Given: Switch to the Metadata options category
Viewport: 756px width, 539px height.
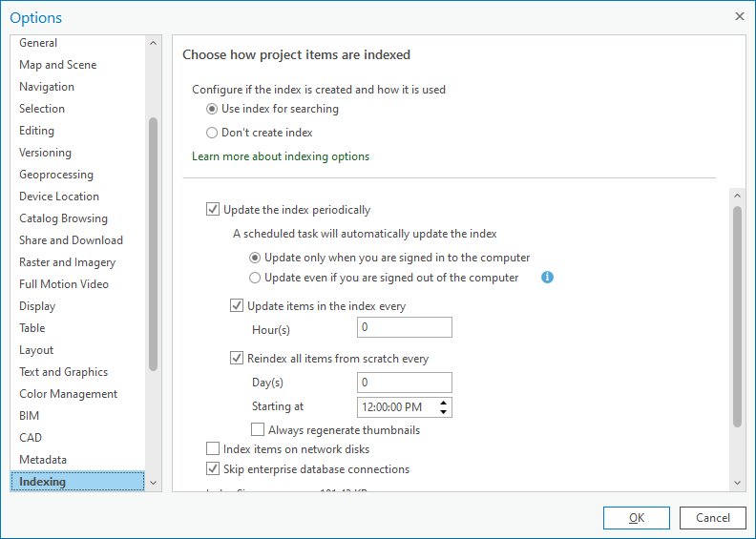Looking at the screenshot, I should pos(43,460).
